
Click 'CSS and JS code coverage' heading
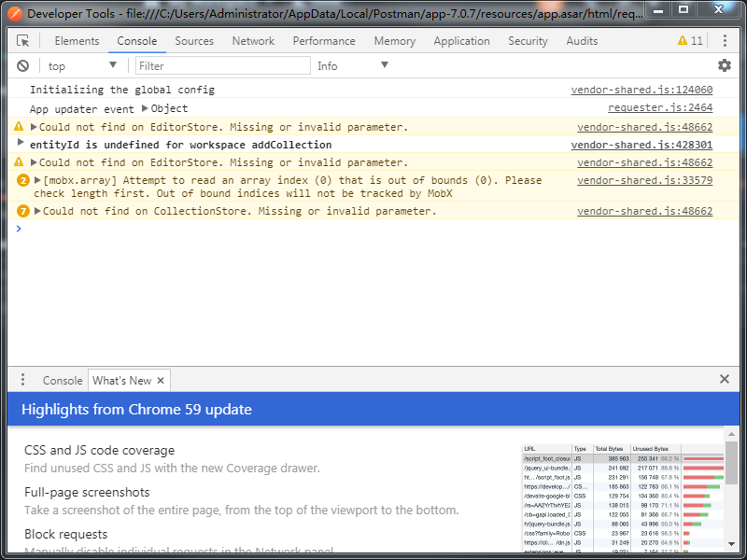click(x=99, y=450)
